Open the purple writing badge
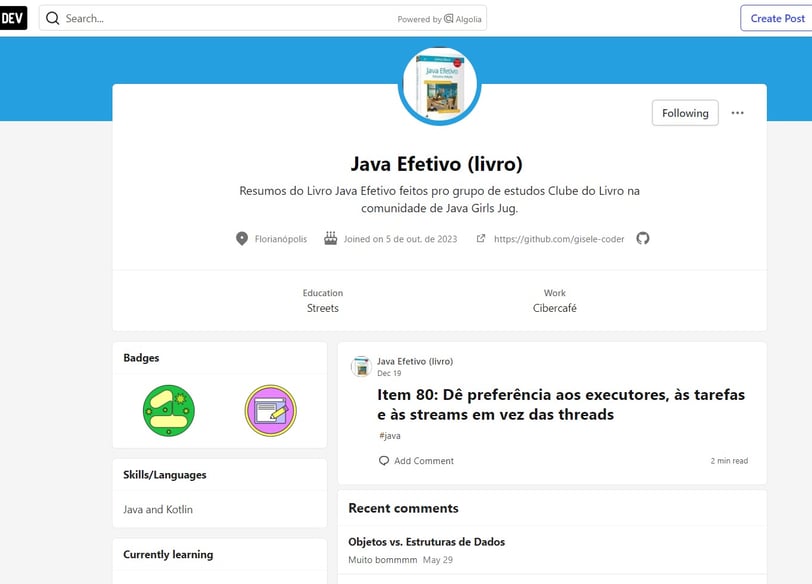 point(270,411)
